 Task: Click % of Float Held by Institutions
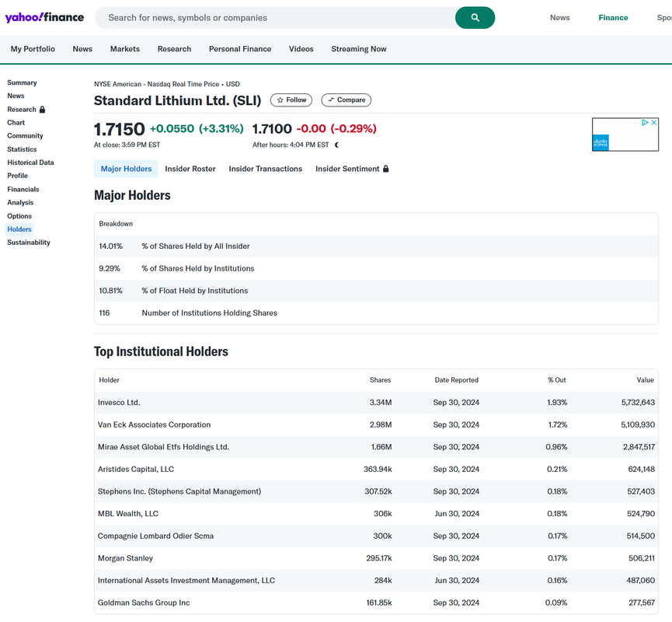coord(194,291)
